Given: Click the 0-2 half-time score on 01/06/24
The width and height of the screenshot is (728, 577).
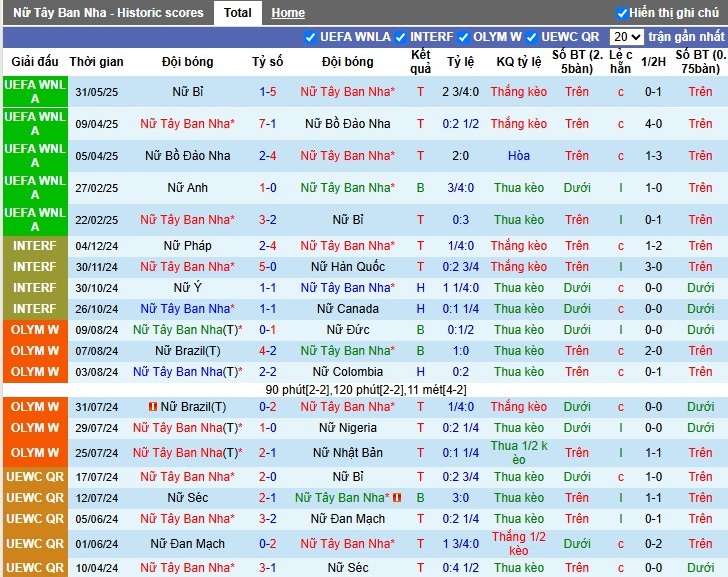Looking at the screenshot, I should (x=653, y=544).
